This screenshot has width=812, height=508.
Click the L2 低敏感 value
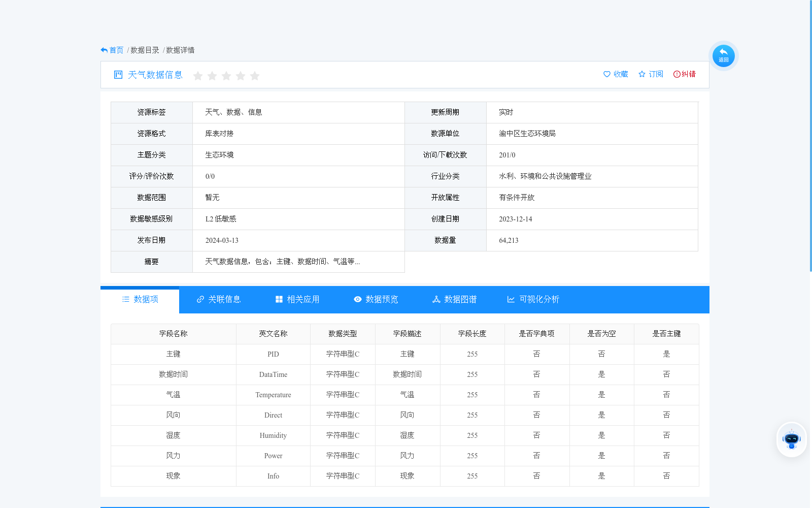coord(221,219)
